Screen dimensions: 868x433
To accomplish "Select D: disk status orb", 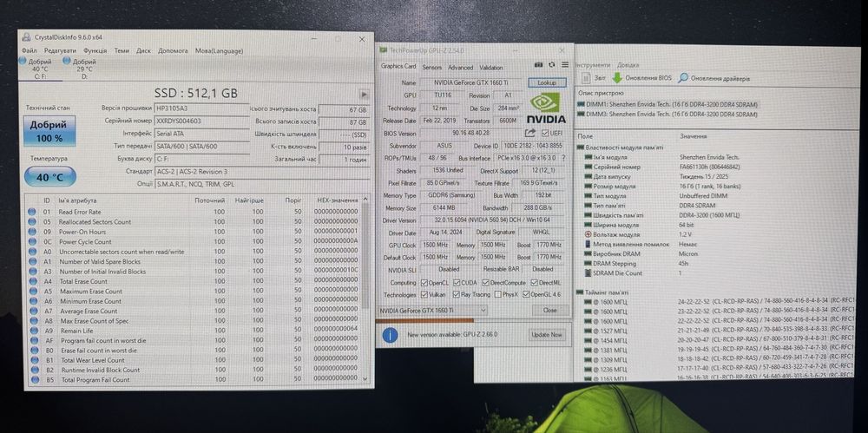I will tap(67, 61).
